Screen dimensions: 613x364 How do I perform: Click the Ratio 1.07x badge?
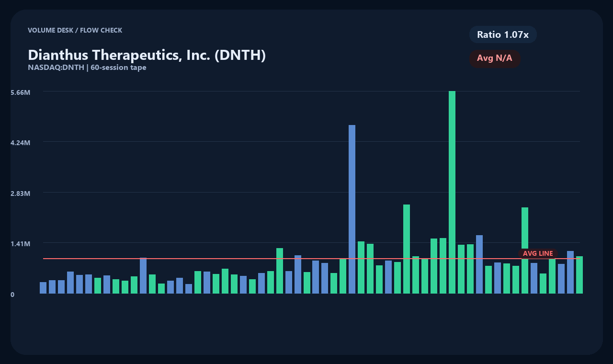pos(503,34)
